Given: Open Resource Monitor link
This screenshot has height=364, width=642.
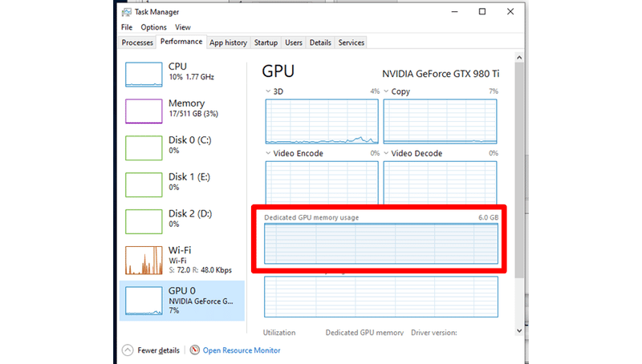Looking at the screenshot, I should 242,350.
